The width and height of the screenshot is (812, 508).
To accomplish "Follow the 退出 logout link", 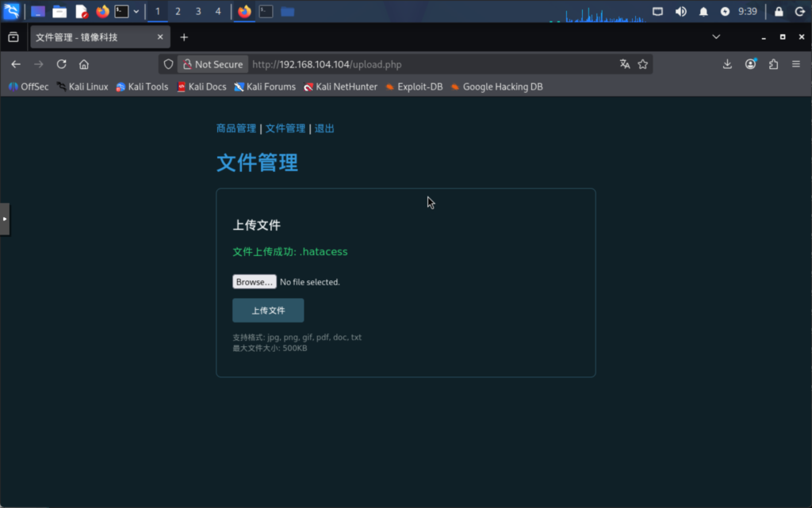I will pos(324,128).
